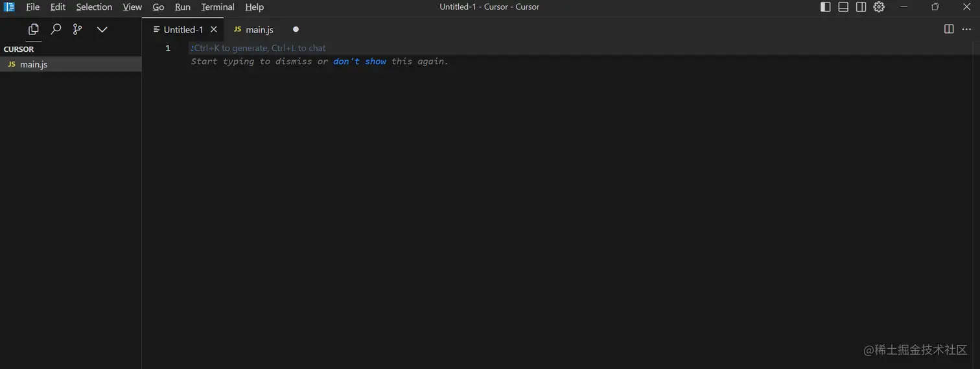
Task: Open the Explorer files view icon
Action: click(x=34, y=29)
